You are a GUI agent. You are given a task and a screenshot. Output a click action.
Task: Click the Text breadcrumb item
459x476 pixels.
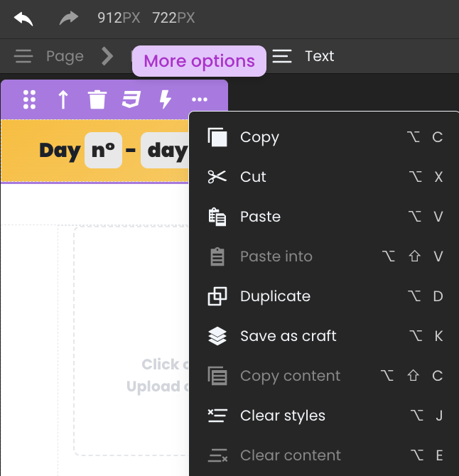coord(319,56)
